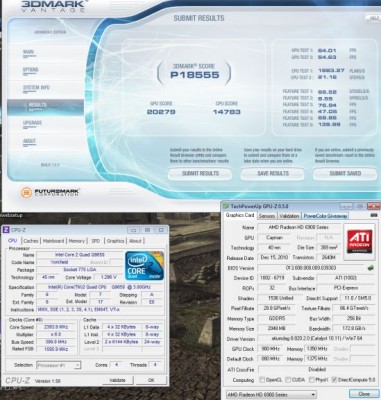Open SYSTEM INFO in 3DMark sidebar
381x400 pixels.
coord(36,88)
